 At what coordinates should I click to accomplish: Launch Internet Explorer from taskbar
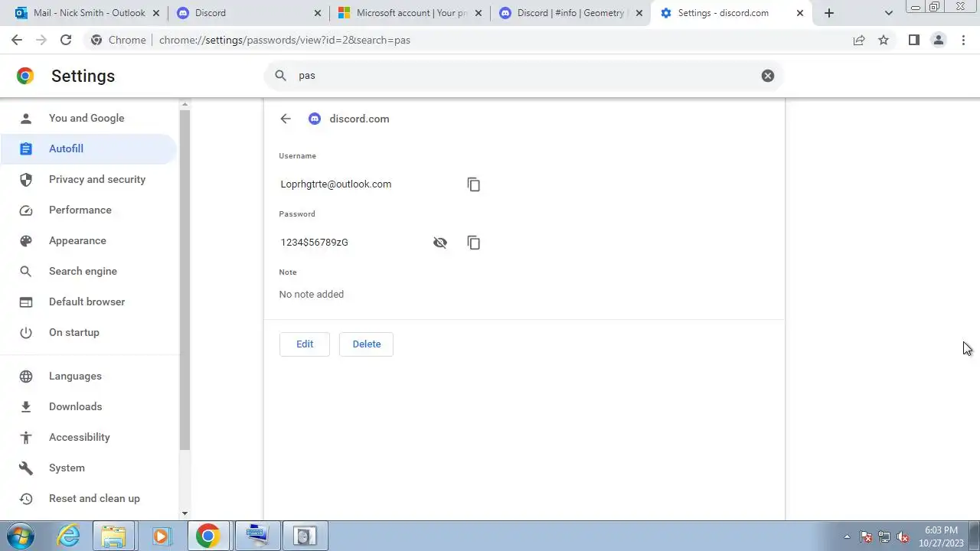[69, 536]
